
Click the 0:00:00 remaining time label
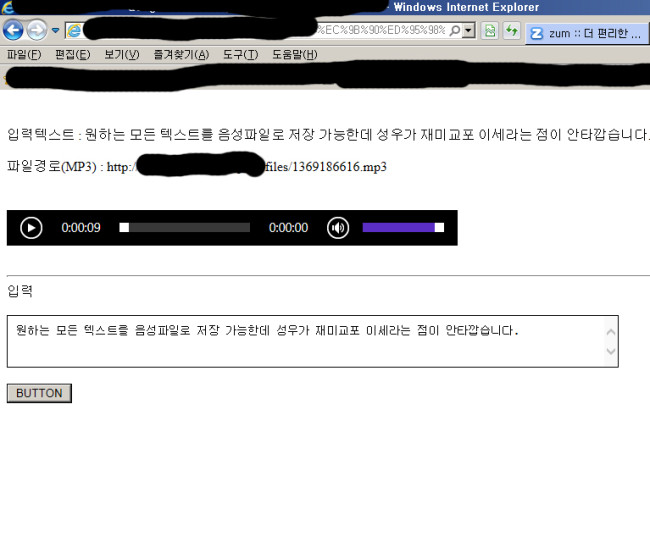pos(288,228)
